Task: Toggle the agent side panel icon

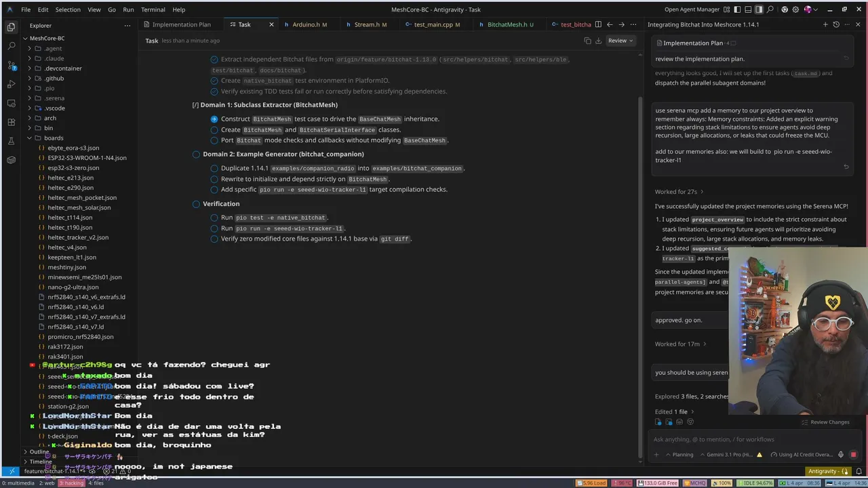Action: (759, 9)
